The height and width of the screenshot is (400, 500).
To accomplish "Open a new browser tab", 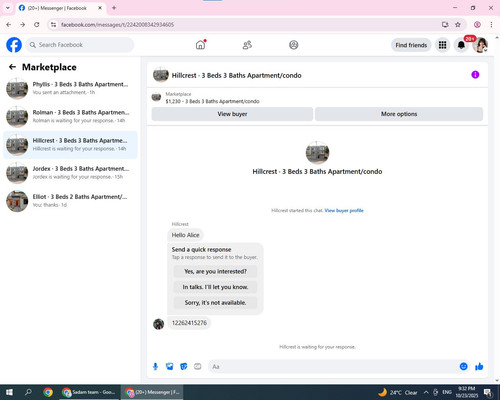I will 114,8.
